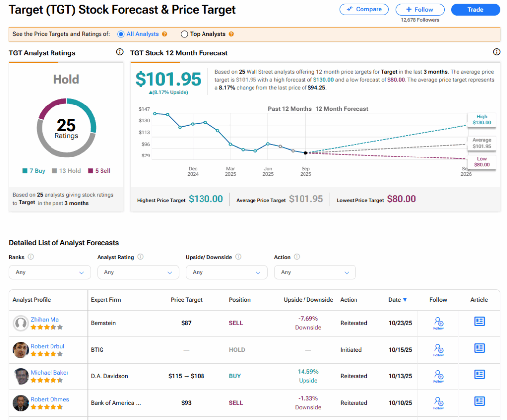
Task: Open the Zhihan Ma analyst profile link
Action: (44, 319)
